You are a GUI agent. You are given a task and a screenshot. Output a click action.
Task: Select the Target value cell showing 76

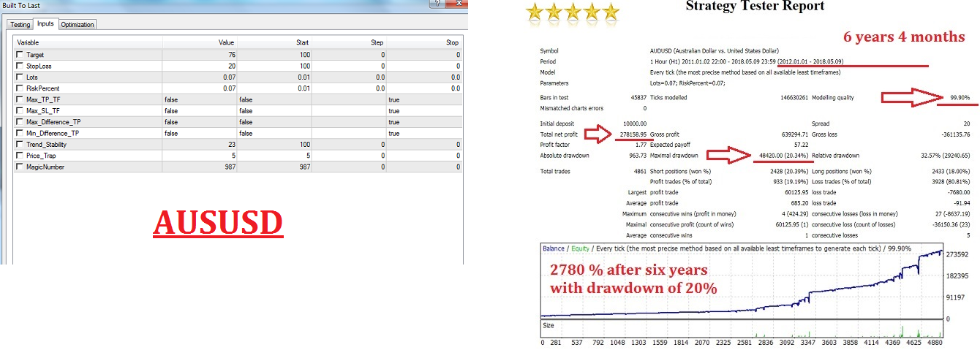(200, 55)
